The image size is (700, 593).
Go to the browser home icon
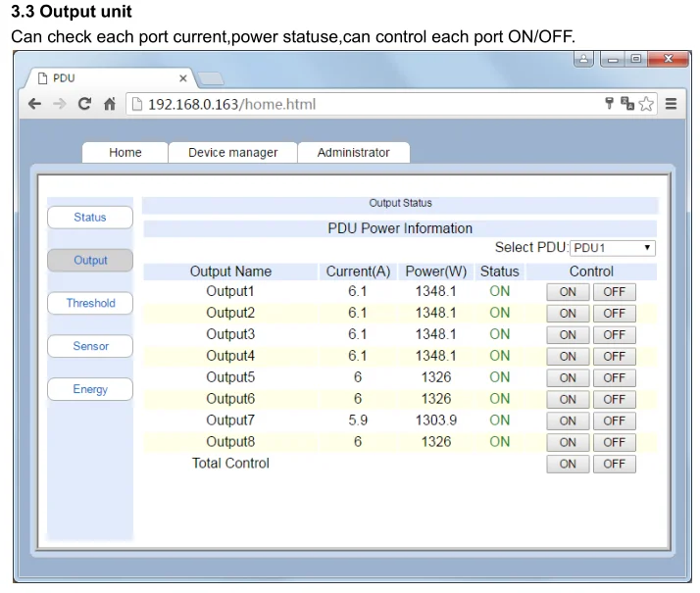pyautogui.click(x=110, y=104)
